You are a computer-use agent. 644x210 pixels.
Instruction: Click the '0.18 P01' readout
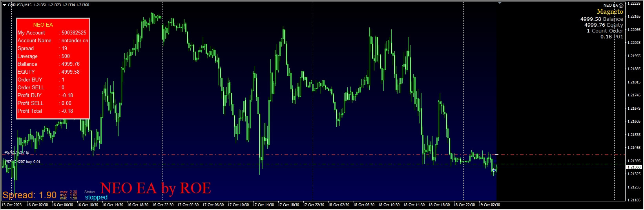(x=611, y=36)
